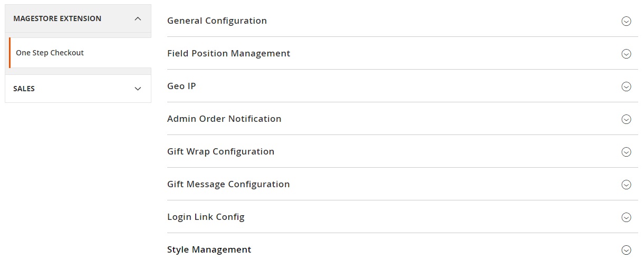
Task: Click circled chevron icon beside Login Link Config
Action: 626,217
